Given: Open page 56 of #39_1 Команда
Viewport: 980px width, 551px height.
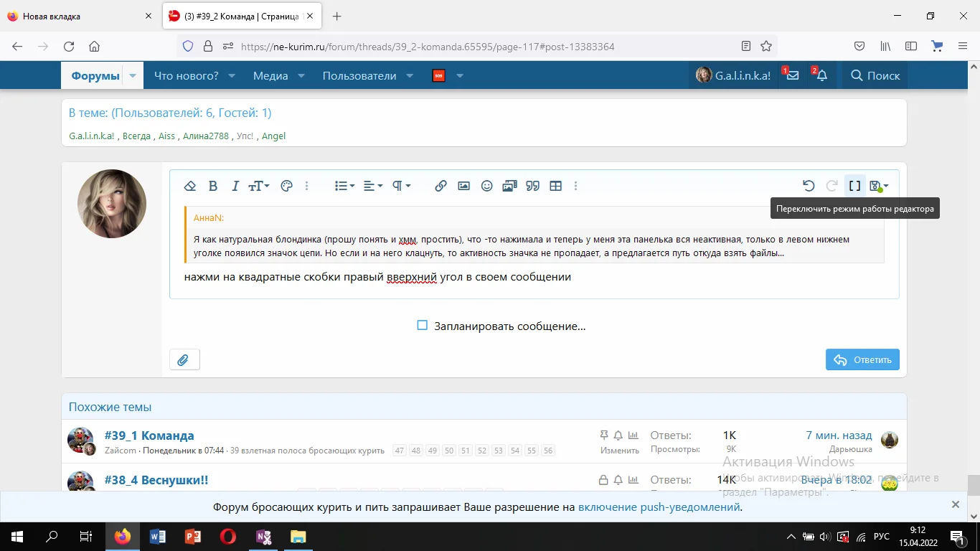Looking at the screenshot, I should coord(548,451).
